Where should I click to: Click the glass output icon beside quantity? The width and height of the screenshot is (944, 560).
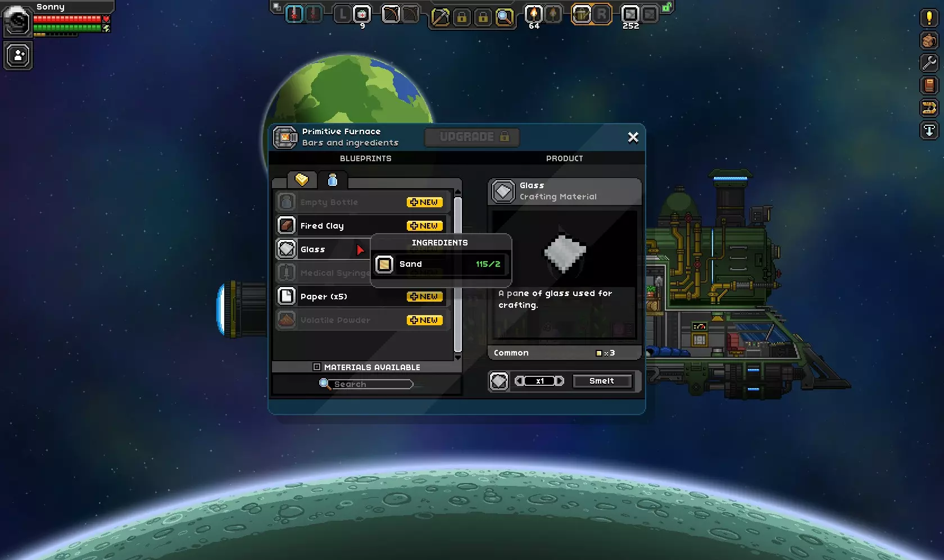(x=498, y=381)
